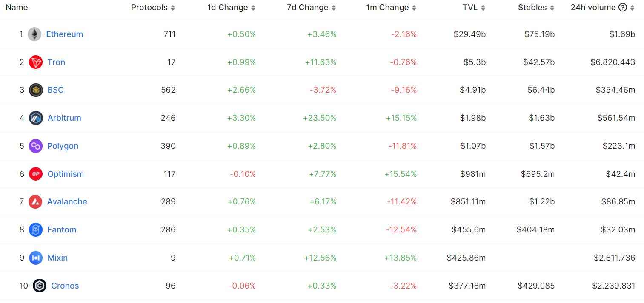Open the Avalanche chain link
644x303 pixels.
[x=67, y=201]
